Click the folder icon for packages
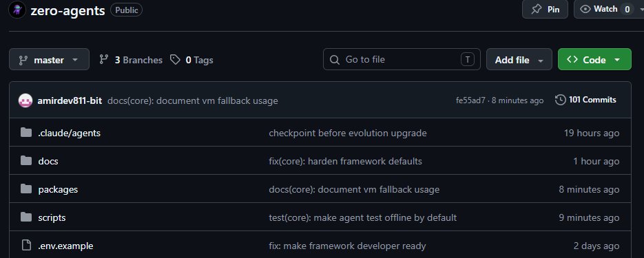 pyautogui.click(x=26, y=189)
